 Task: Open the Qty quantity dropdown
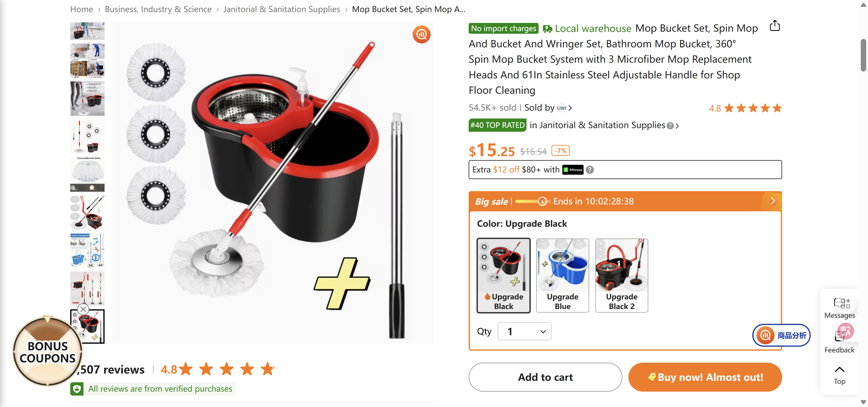coord(524,331)
